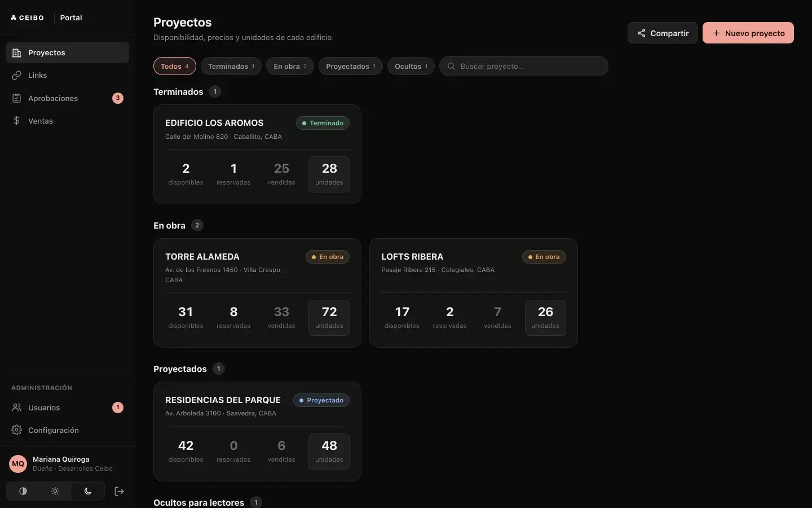This screenshot has width=812, height=508.
Task: Click the 28 unidades box
Action: [329, 174]
